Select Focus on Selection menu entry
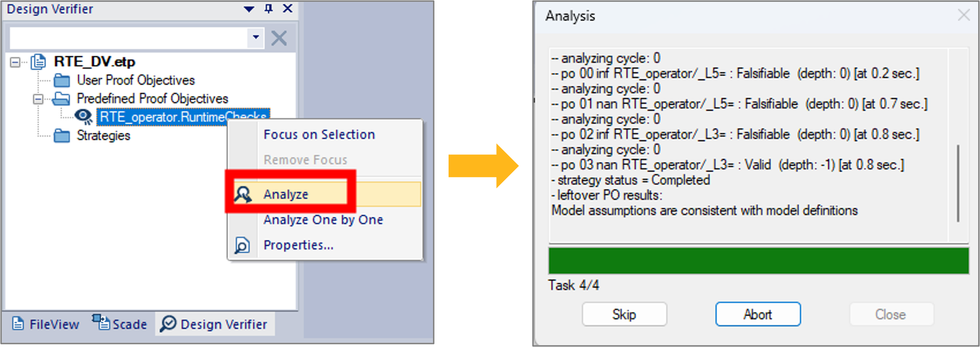 [319, 135]
